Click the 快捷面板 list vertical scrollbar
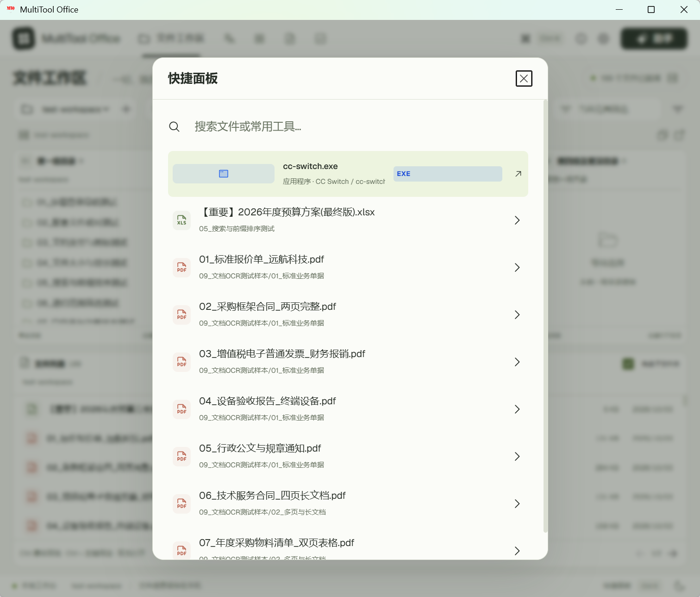 (545, 316)
